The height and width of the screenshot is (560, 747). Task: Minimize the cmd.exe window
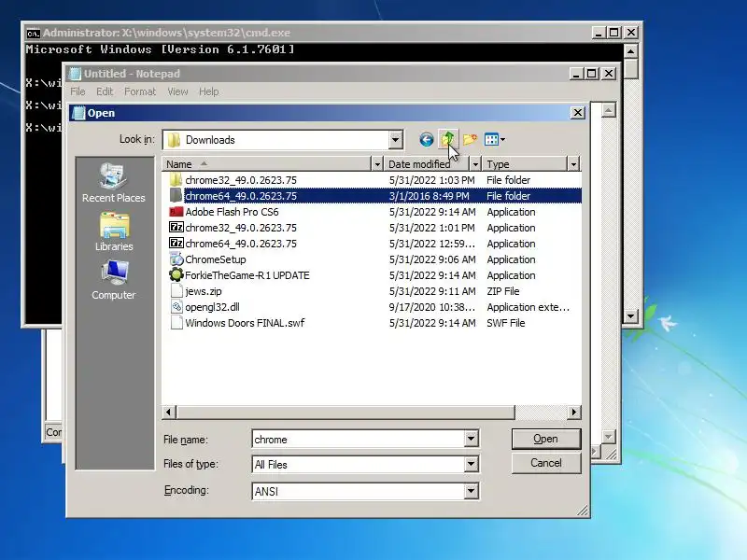point(599,33)
